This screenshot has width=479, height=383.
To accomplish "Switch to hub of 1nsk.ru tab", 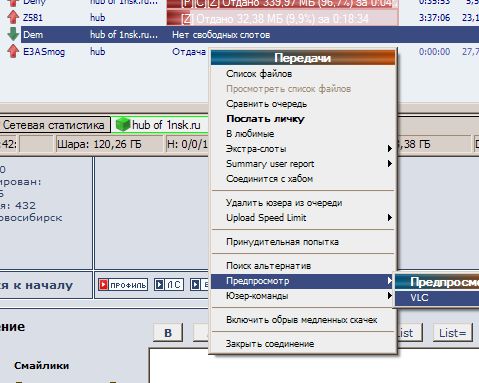I will [160, 125].
